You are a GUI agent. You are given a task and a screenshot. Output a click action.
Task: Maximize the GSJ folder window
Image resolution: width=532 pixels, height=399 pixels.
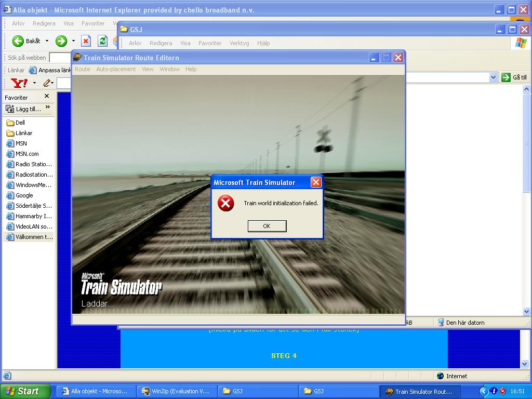(x=512, y=30)
